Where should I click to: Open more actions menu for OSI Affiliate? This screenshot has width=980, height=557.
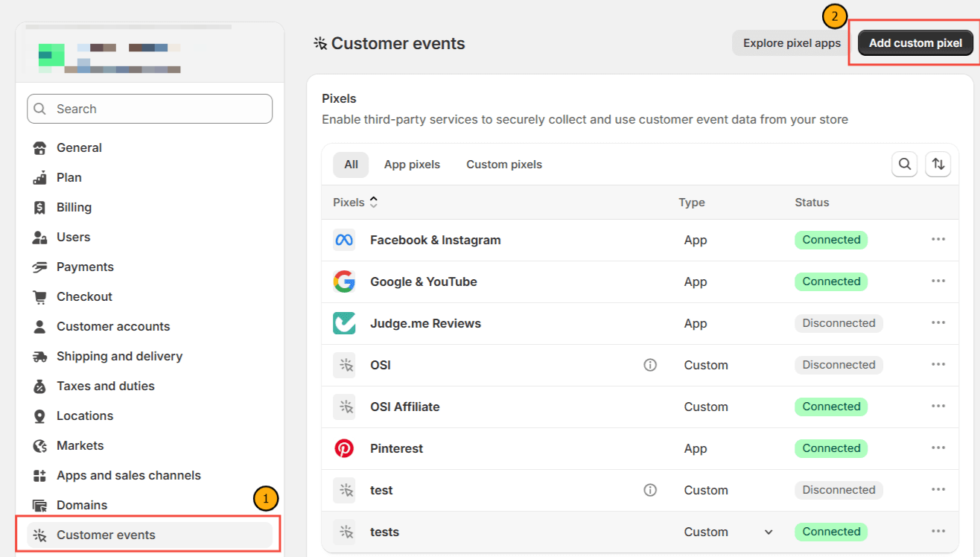tap(938, 407)
